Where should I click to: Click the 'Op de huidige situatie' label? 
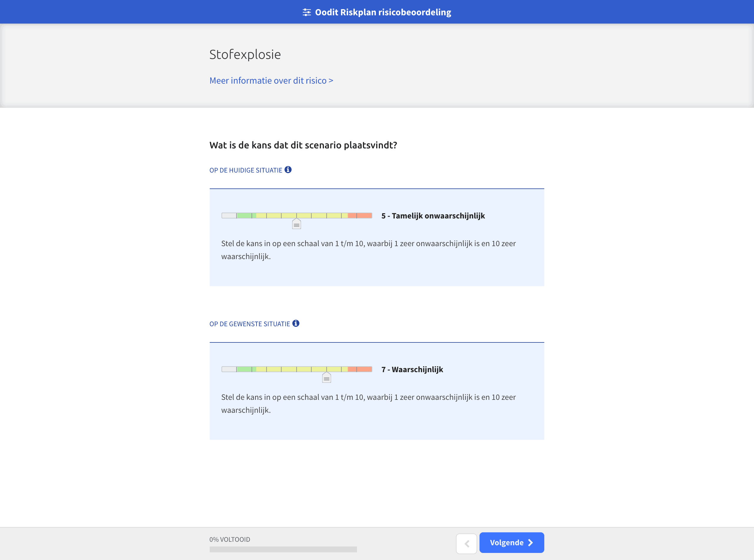[245, 170]
